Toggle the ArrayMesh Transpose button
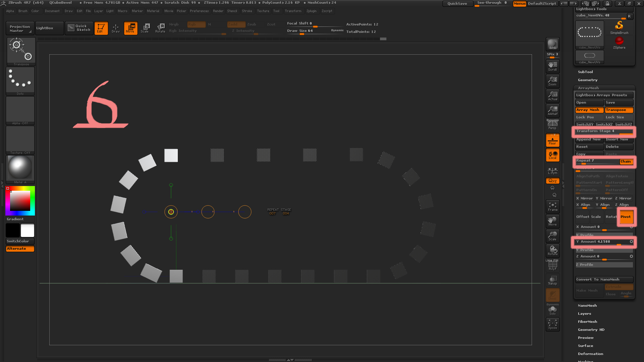 (x=619, y=110)
